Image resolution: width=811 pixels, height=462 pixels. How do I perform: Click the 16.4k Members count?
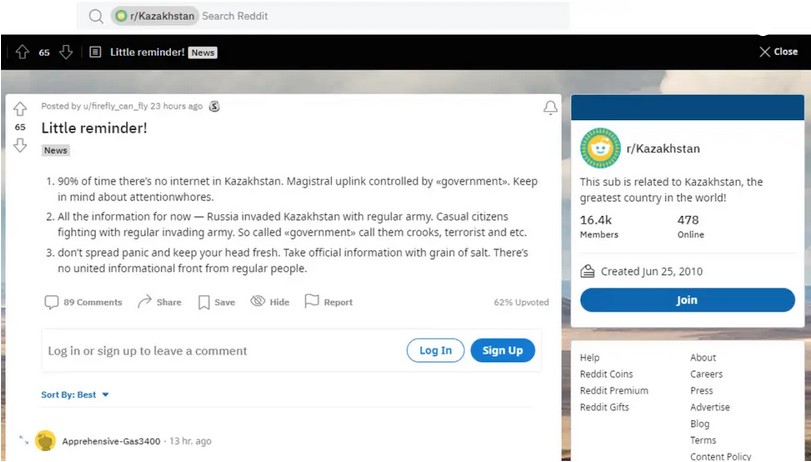pyautogui.click(x=599, y=226)
